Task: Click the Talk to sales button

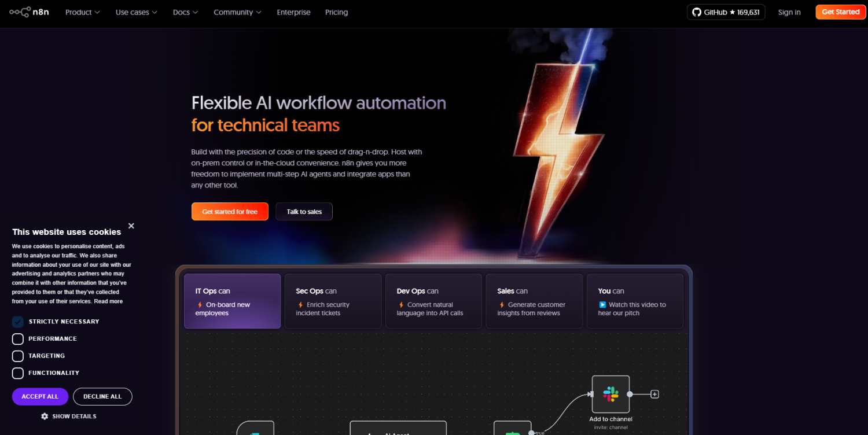Action: click(x=304, y=212)
